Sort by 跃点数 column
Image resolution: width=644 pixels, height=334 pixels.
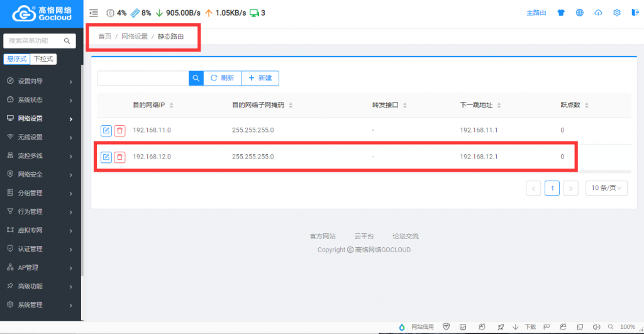(x=587, y=105)
